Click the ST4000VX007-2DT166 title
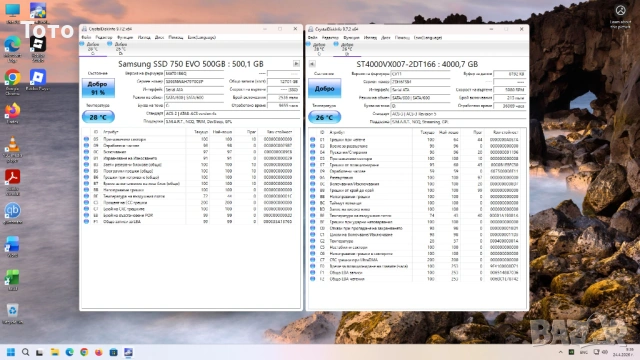The height and width of the screenshot is (360, 640). 417,64
